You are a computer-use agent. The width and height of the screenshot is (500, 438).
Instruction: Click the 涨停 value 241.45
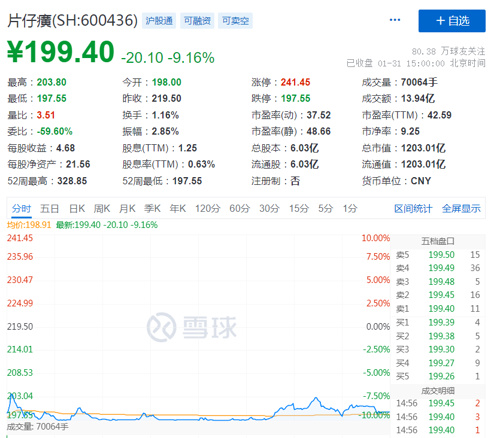(295, 82)
